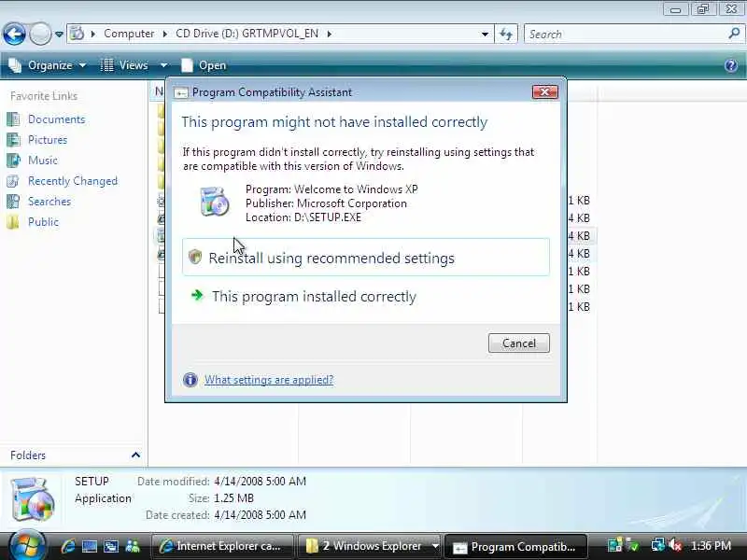747x560 pixels.
Task: Click the setup program icon in dialog
Action: [x=214, y=202]
